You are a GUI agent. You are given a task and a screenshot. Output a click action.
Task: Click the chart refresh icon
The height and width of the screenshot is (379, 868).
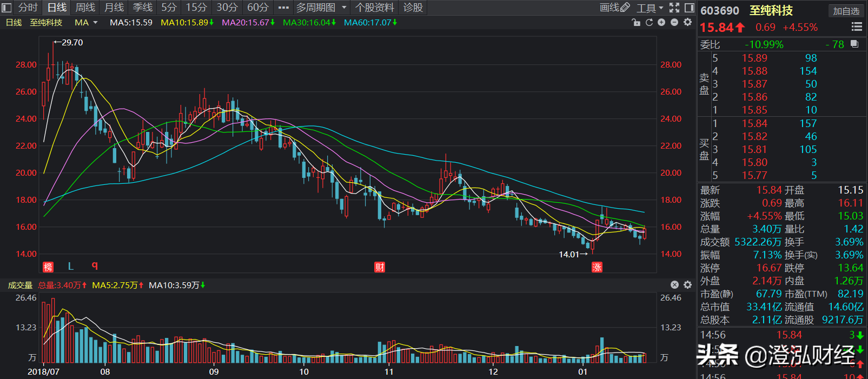(x=649, y=22)
